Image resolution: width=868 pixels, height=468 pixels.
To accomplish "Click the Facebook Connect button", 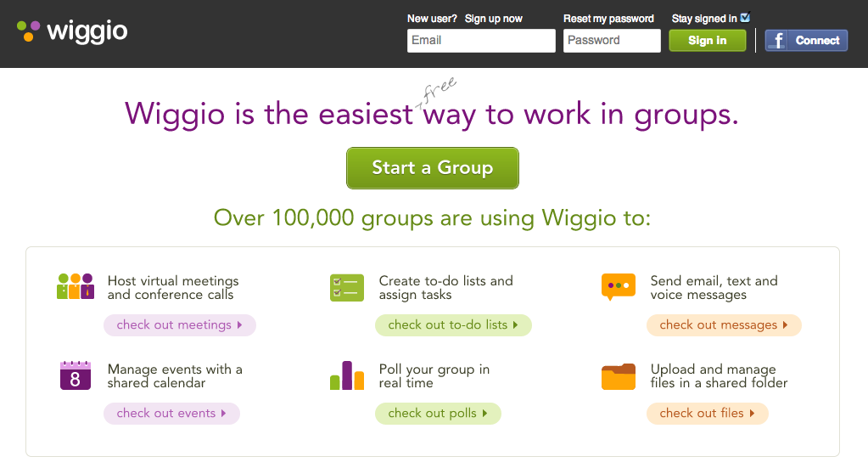I will click(806, 41).
